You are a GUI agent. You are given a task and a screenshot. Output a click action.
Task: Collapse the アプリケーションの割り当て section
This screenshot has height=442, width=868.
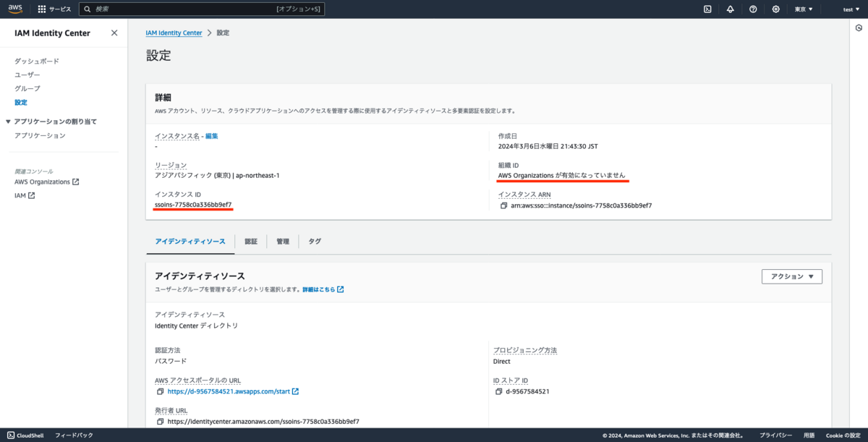point(9,122)
